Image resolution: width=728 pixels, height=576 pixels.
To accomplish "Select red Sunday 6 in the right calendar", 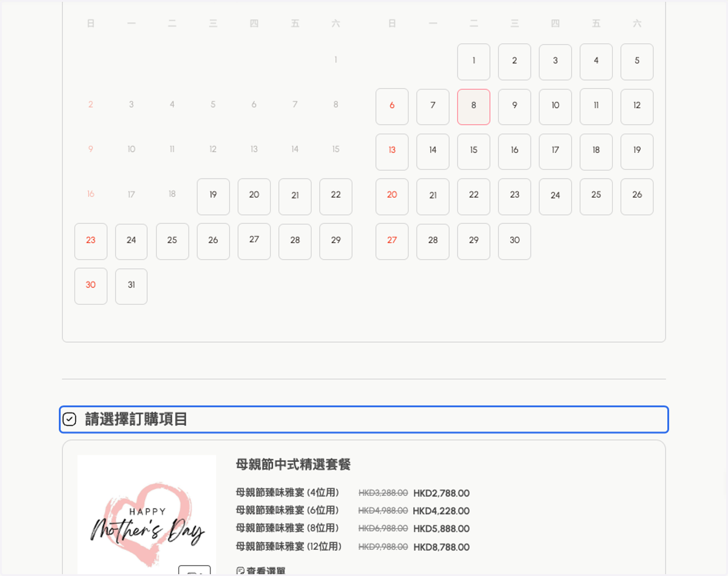I will point(392,107).
